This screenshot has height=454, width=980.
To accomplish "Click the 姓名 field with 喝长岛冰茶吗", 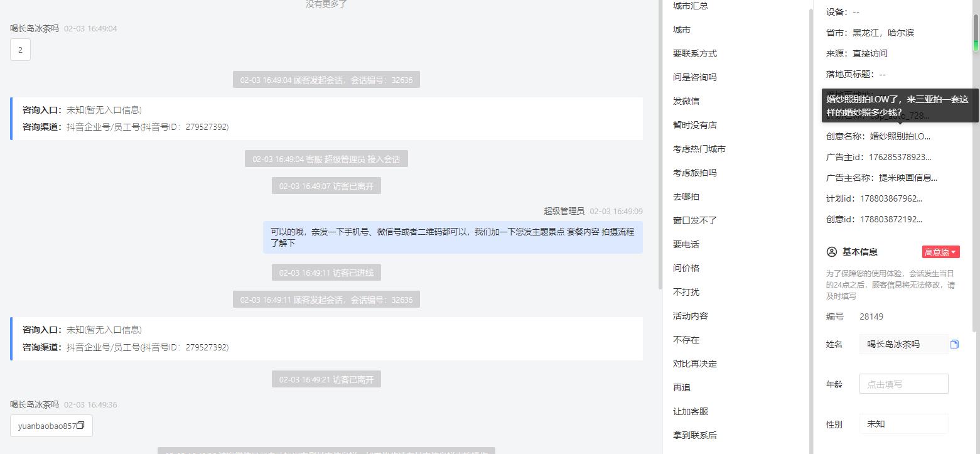I will (903, 344).
